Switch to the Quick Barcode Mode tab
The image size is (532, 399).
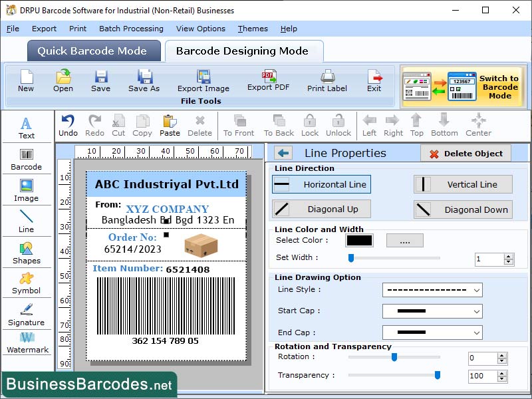pos(93,51)
